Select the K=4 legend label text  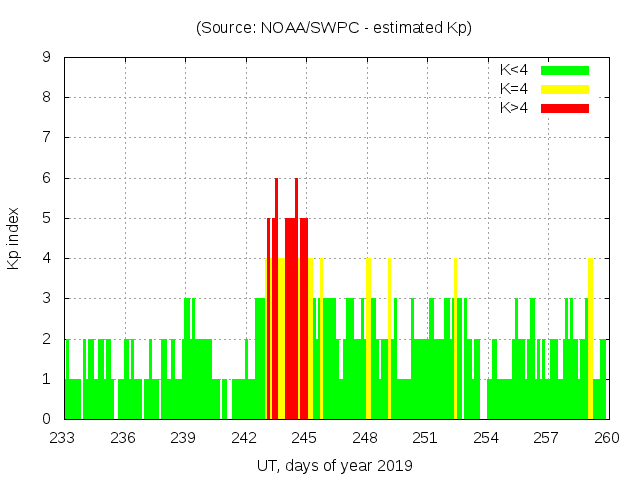pos(514,89)
